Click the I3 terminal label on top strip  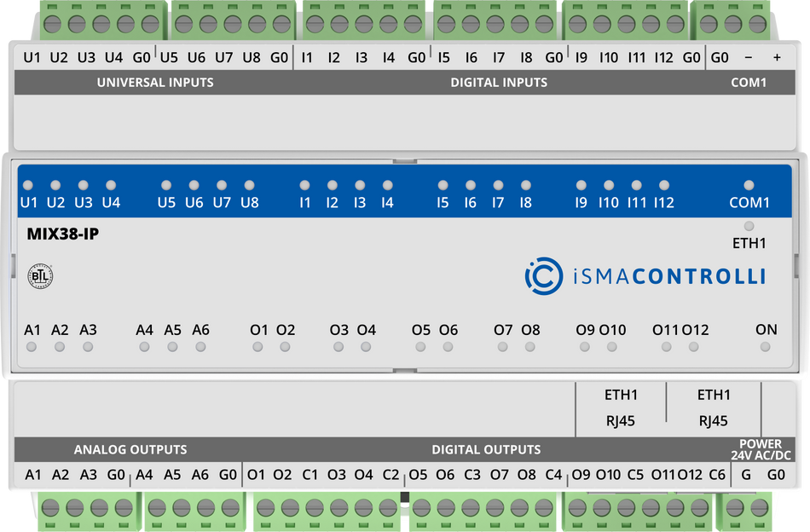[362, 57]
